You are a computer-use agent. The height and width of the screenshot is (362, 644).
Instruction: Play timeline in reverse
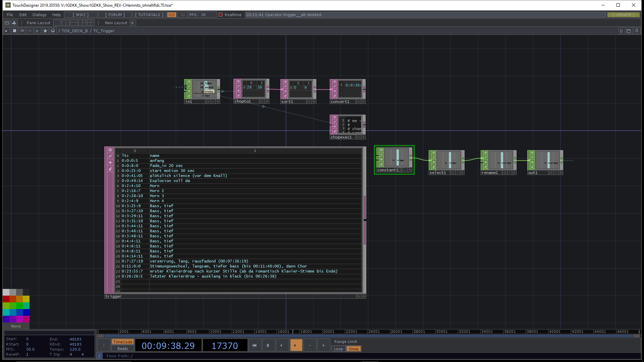282,345
